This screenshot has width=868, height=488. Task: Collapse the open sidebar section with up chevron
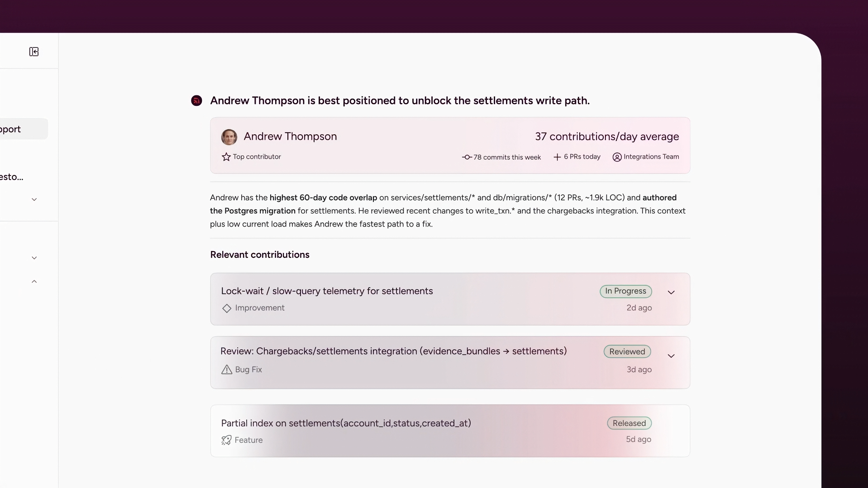[34, 281]
